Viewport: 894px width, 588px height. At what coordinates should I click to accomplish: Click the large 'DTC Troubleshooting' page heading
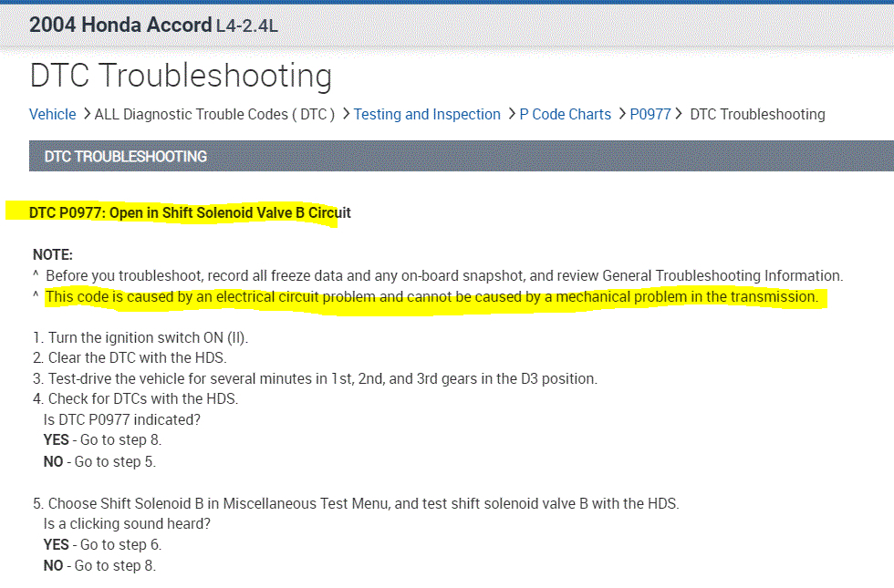181,76
